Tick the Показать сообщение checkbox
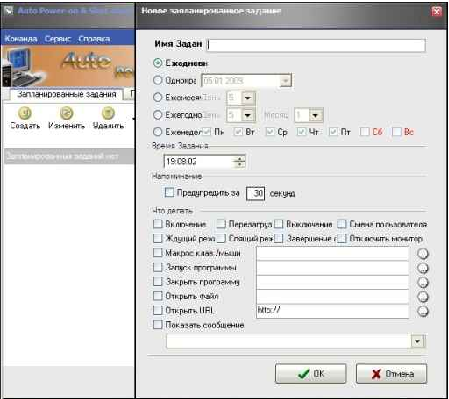 [157, 324]
